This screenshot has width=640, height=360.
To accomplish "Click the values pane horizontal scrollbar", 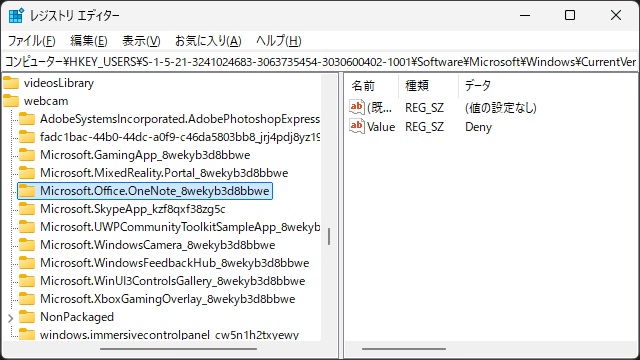I will (x=404, y=349).
